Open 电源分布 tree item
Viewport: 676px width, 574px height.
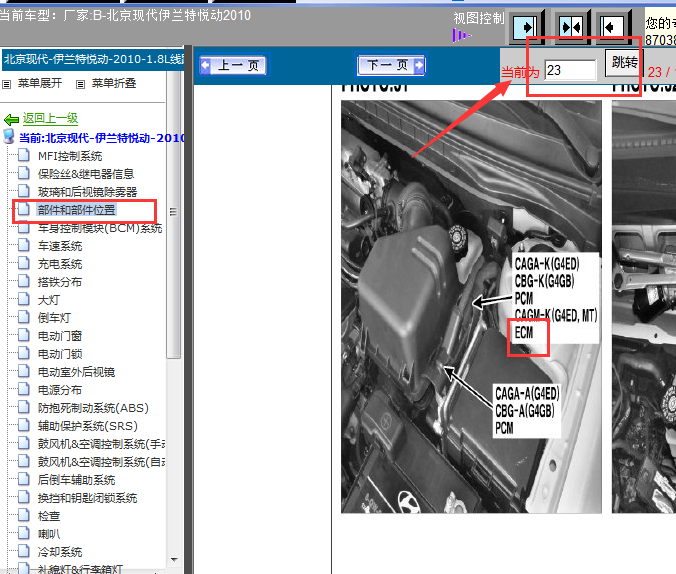click(x=59, y=390)
